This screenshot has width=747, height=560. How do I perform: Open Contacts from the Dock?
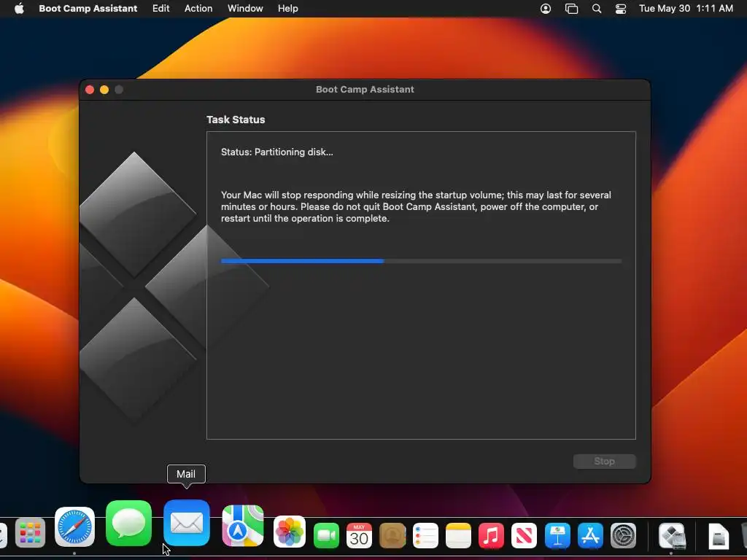[392, 535]
